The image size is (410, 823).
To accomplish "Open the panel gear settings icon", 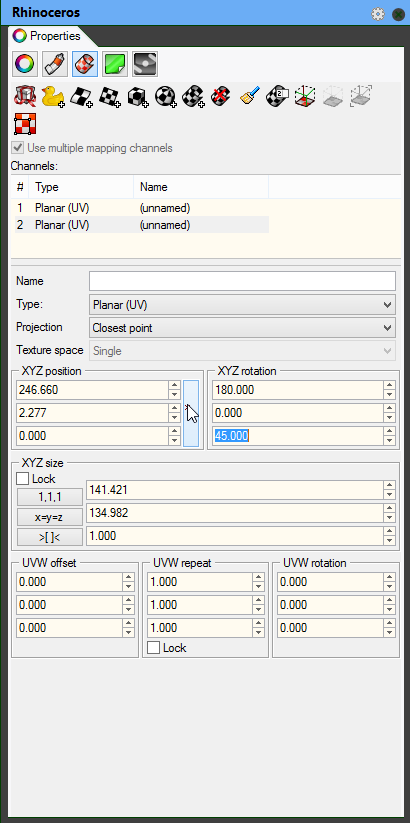I will point(378,14).
